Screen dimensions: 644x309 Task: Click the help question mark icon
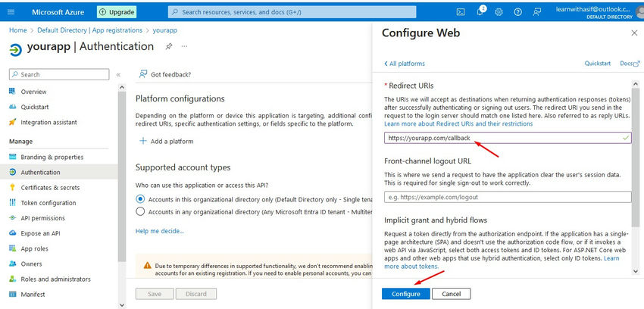(518, 12)
